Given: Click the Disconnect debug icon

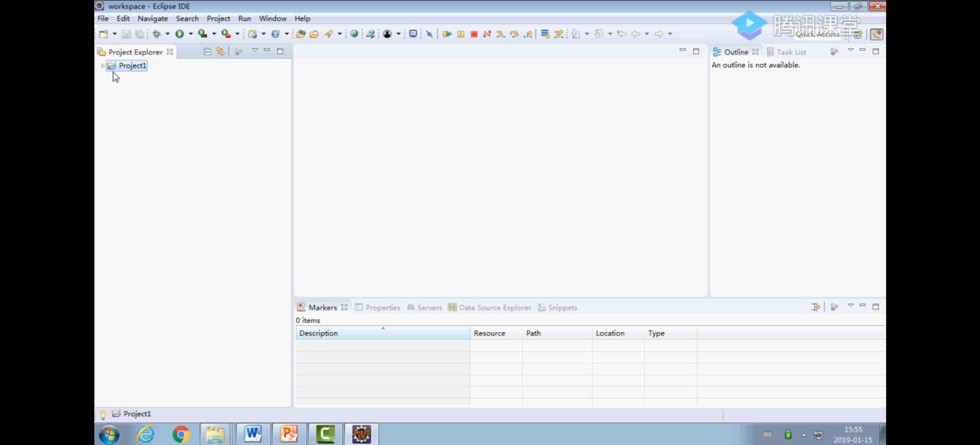Looking at the screenshot, I should (487, 34).
